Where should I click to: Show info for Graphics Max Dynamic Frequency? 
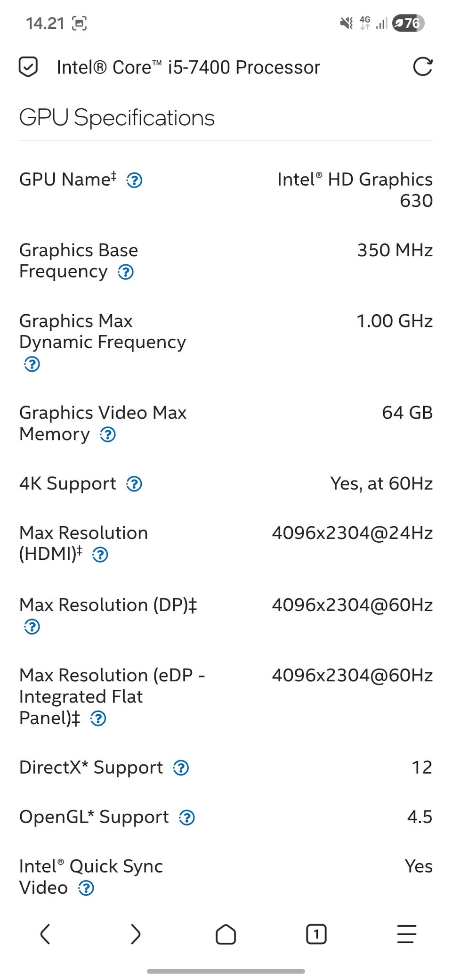pyautogui.click(x=32, y=364)
